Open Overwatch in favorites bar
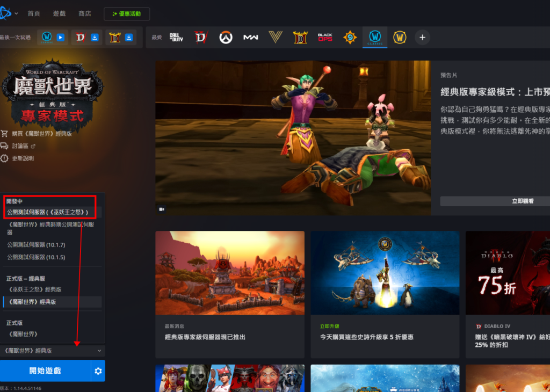The height and width of the screenshot is (392, 550). coord(226,37)
